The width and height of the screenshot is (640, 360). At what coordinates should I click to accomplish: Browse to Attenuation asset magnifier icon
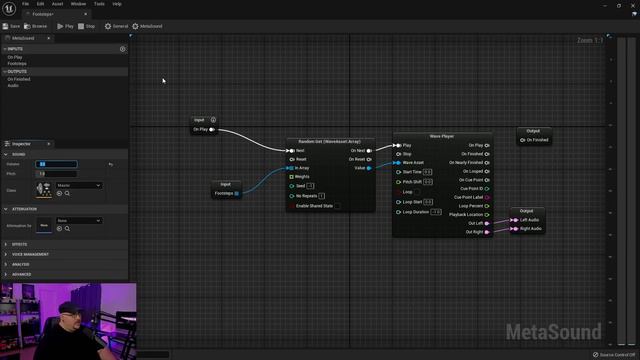[67, 229]
